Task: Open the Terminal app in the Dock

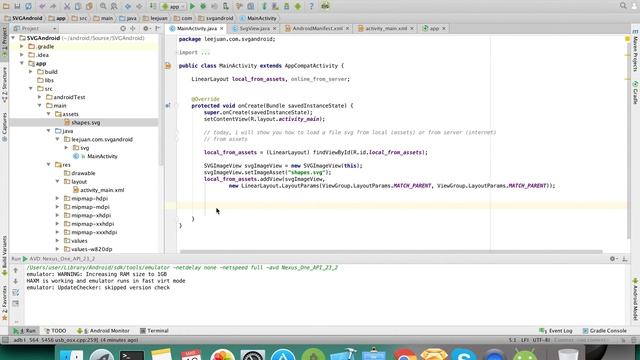Action: pos(132,355)
